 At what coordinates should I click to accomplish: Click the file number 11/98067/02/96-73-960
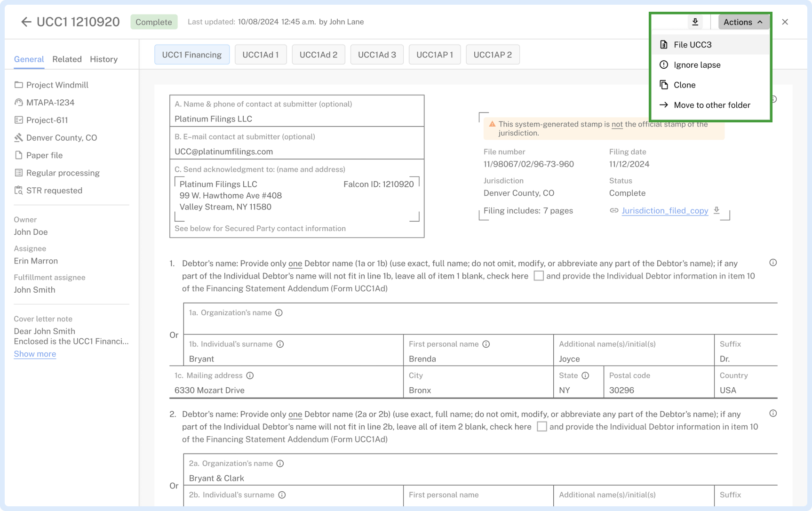(529, 164)
